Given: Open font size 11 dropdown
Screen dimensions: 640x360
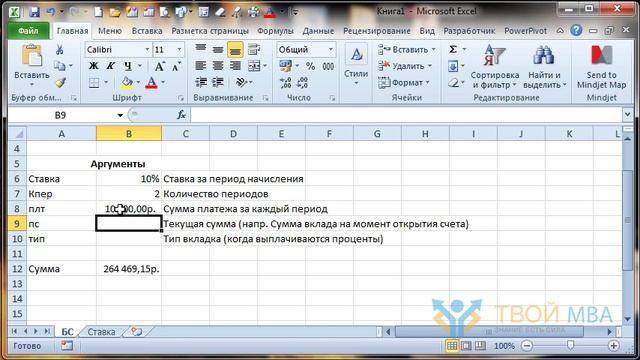Looking at the screenshot, I should click(x=179, y=49).
